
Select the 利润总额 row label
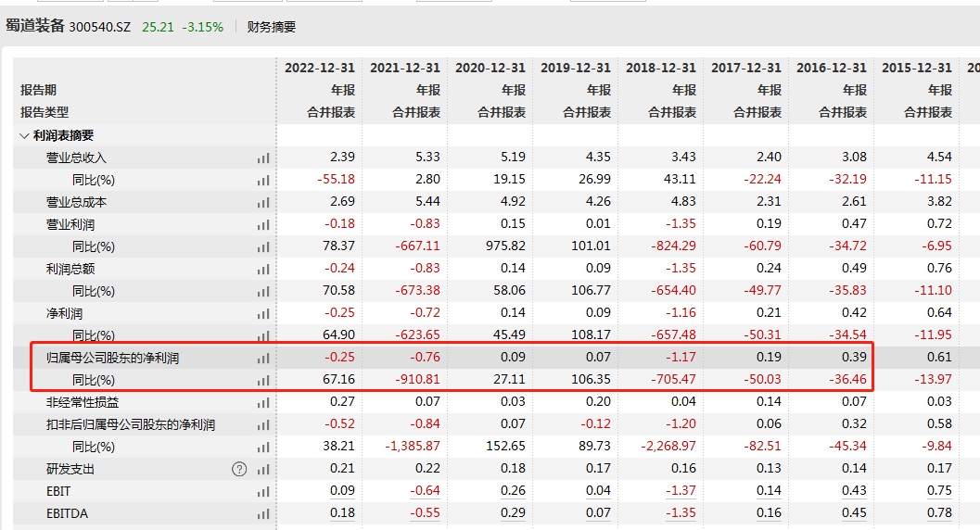(x=70, y=269)
